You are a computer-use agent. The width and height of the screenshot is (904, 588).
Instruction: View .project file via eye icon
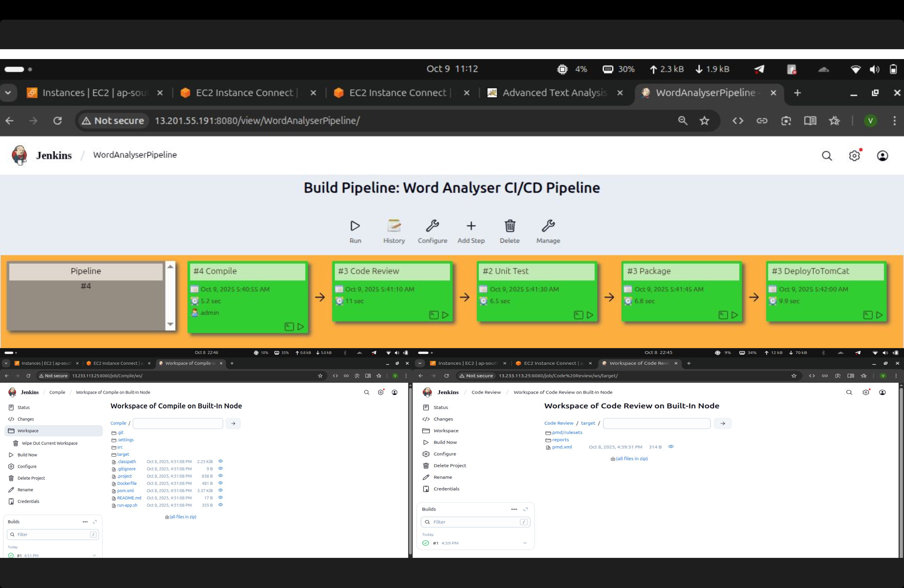click(x=220, y=475)
